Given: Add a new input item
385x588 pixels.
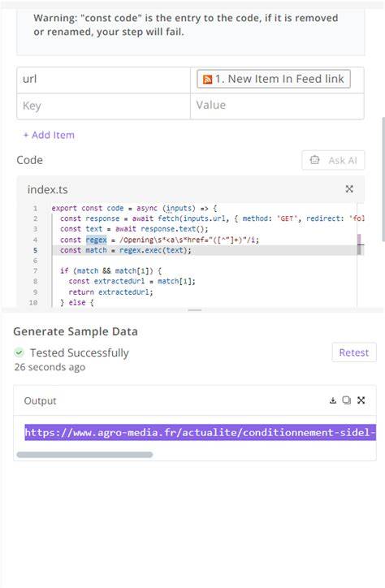Looking at the screenshot, I should pos(49,135).
